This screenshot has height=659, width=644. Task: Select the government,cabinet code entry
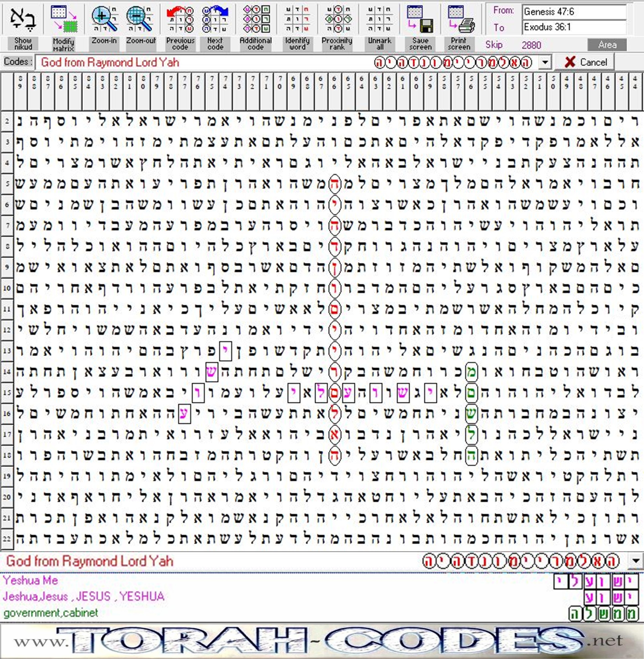pos(51,613)
